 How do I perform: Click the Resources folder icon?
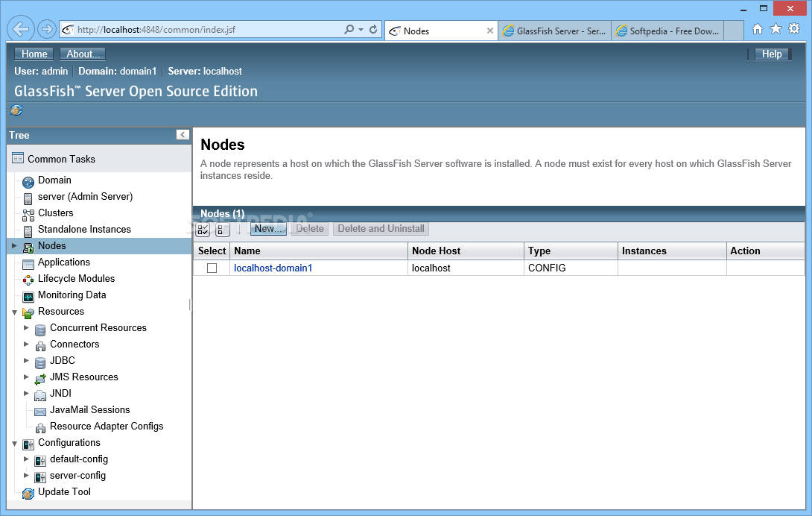click(x=28, y=312)
